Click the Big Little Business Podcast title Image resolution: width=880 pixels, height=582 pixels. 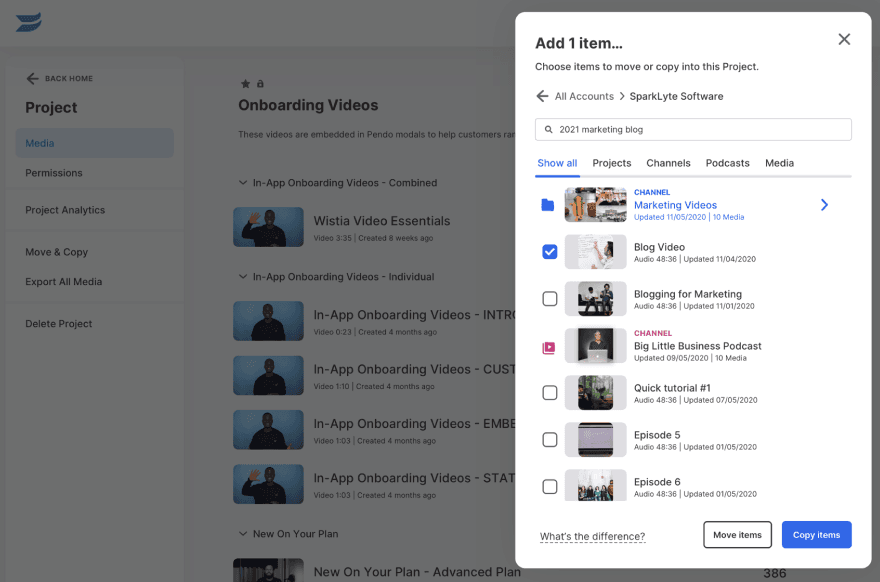pos(698,346)
